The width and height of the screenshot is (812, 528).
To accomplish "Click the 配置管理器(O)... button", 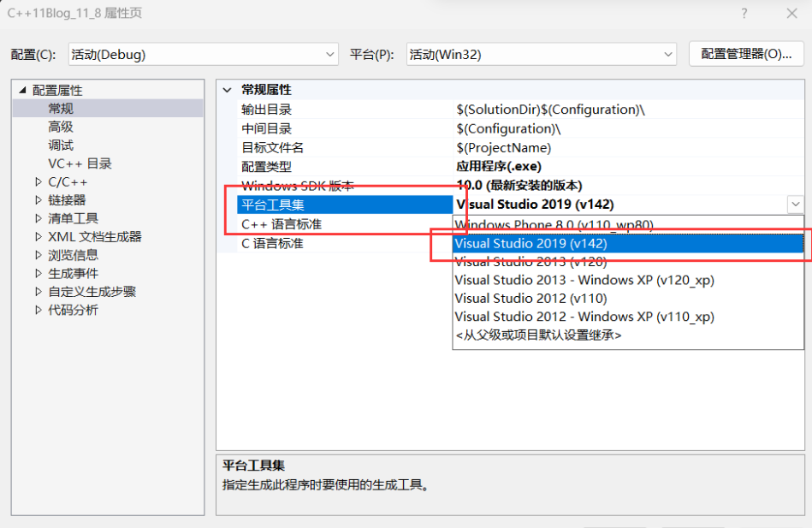I will coord(746,54).
